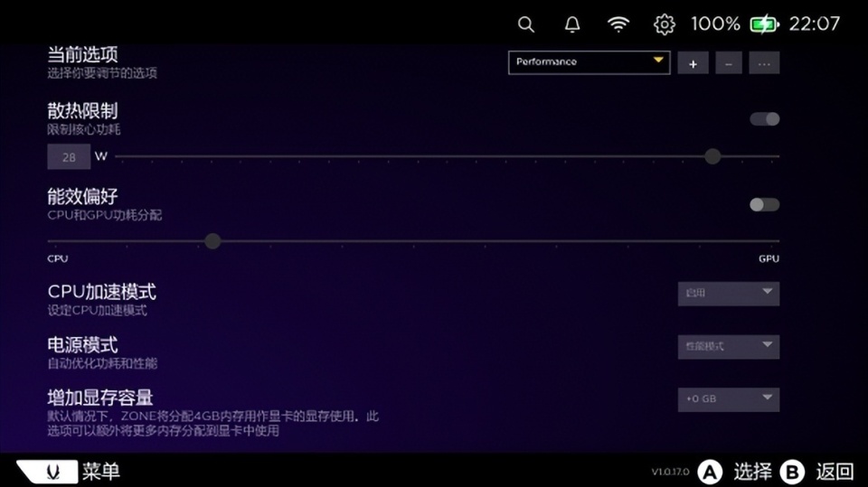The width and height of the screenshot is (868, 487).
Task: Open the 增加显存容量 dropdown
Action: tap(728, 398)
